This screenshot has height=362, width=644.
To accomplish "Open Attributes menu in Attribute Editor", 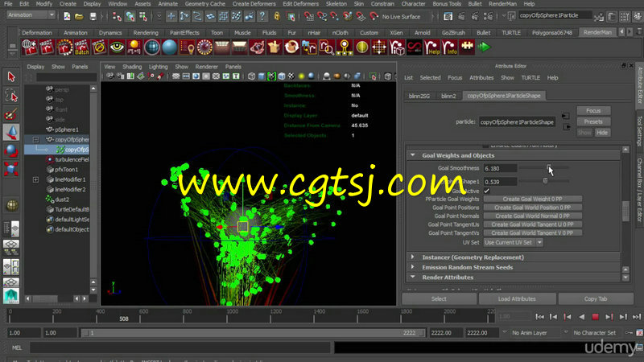I will pyautogui.click(x=481, y=77).
